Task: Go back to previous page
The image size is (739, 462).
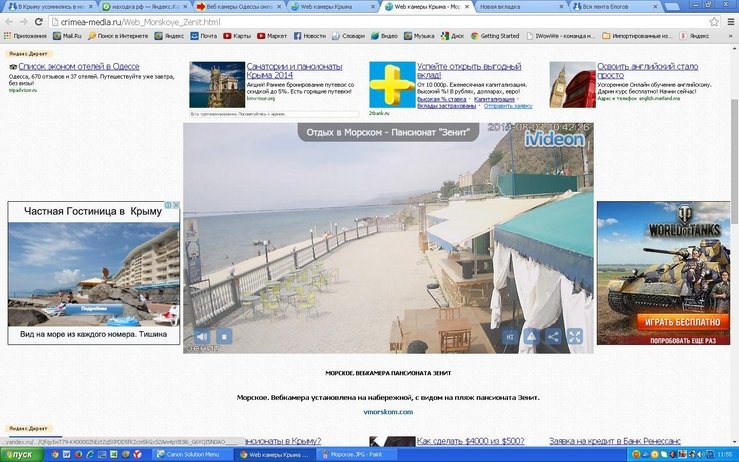Action: (x=9, y=22)
